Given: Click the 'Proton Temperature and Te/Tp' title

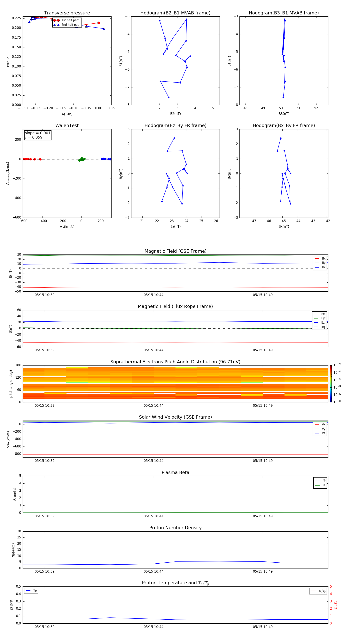Looking at the screenshot, I should point(175,583).
